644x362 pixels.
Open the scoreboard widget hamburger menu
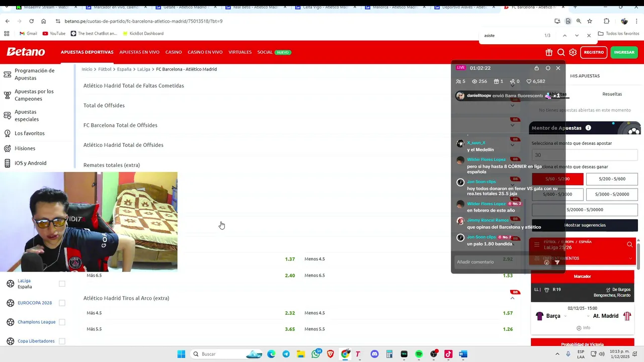click(x=537, y=244)
